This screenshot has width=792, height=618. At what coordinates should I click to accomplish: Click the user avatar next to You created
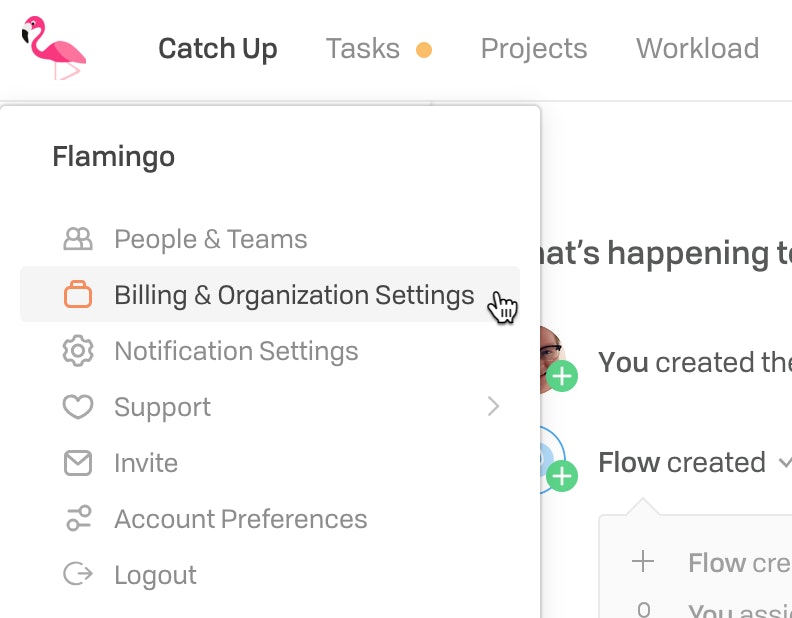click(x=551, y=359)
